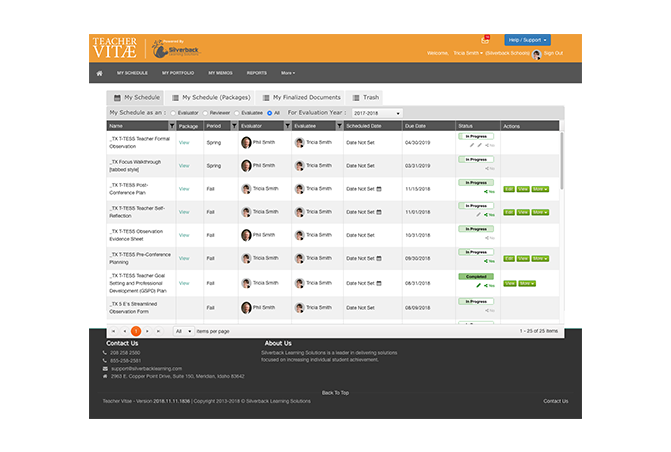
Task: Click Edit button for Post-Conference Plan row
Action: 509,187
